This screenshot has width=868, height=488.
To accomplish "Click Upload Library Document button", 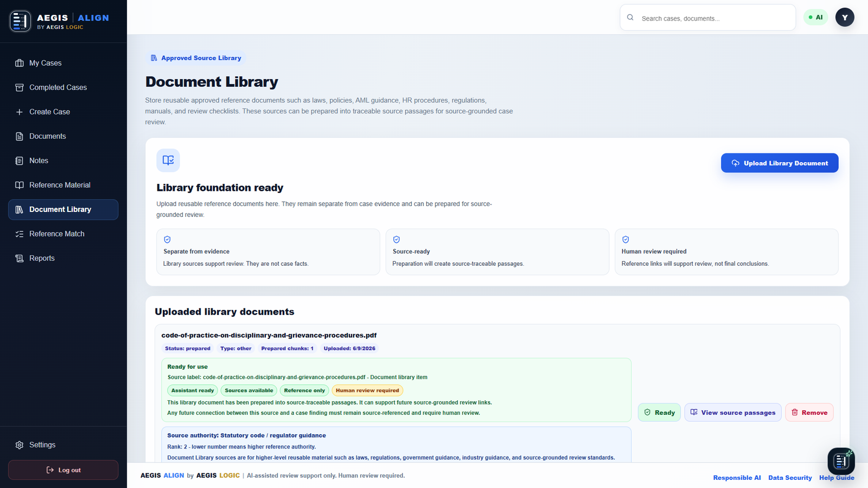I will pyautogui.click(x=780, y=163).
